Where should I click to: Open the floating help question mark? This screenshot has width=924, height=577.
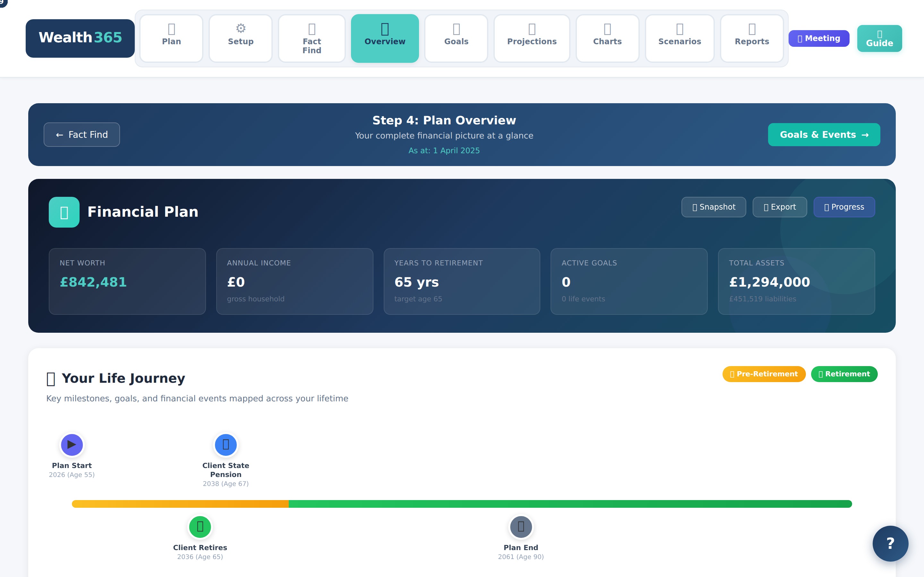890,543
